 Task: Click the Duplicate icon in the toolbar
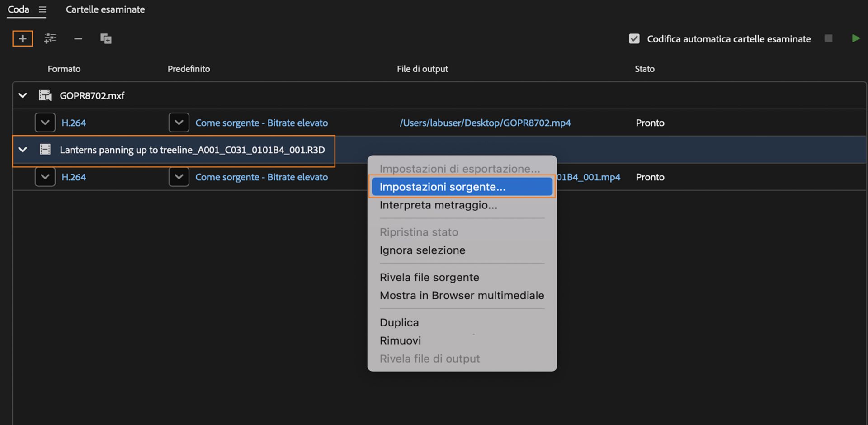pyautogui.click(x=106, y=38)
